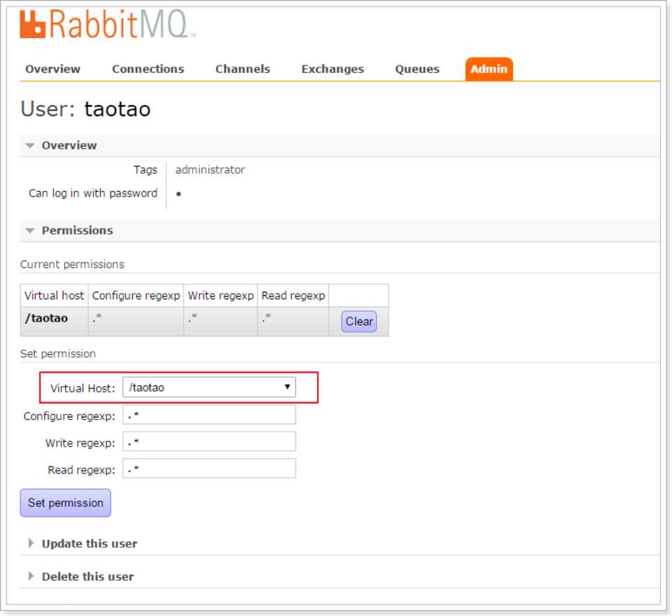This screenshot has width=672, height=616.
Task: Focus the Read regexp input field
Action: point(209,469)
